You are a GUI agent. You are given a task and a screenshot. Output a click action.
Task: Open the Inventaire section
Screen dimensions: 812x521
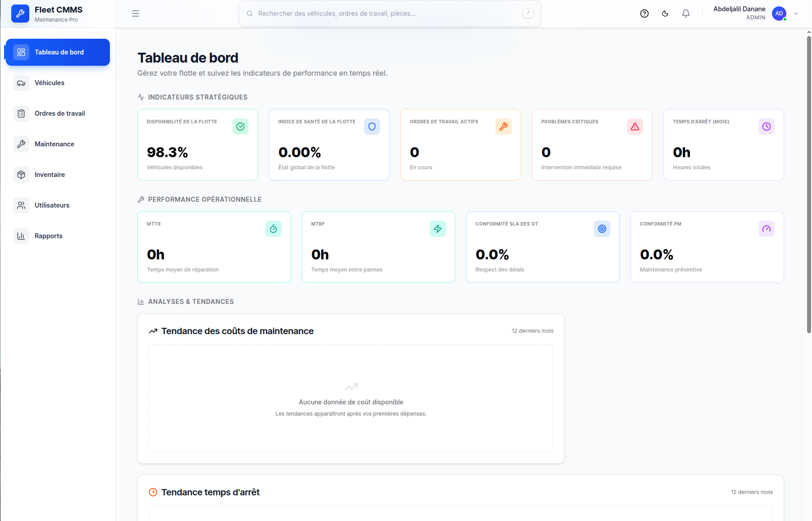coord(58,175)
